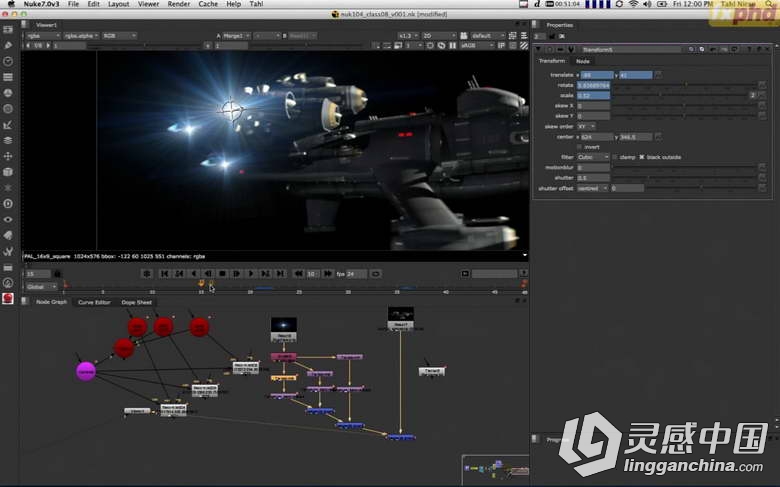This screenshot has width=780, height=487.
Task: Open rotate animation menu button
Action: (762, 86)
